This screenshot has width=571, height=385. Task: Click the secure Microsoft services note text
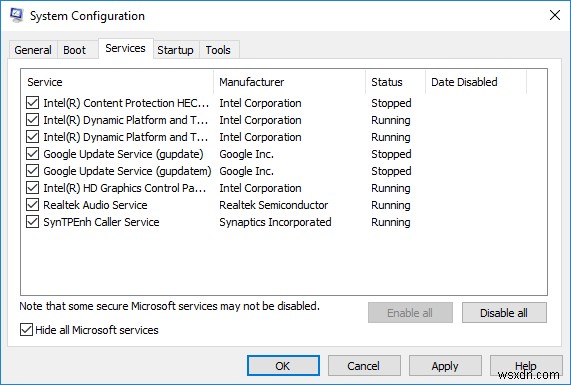[x=169, y=306]
